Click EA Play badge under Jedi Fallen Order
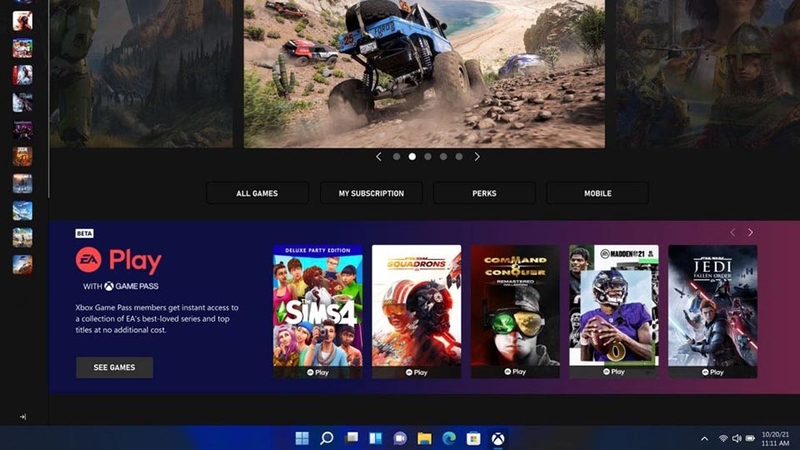The width and height of the screenshot is (800, 450). click(x=713, y=372)
